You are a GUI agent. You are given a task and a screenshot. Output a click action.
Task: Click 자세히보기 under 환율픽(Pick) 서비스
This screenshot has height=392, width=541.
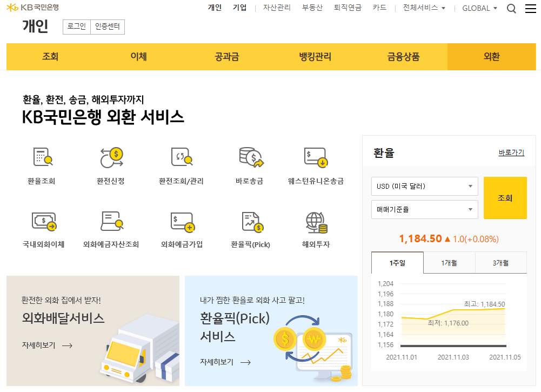point(217,362)
